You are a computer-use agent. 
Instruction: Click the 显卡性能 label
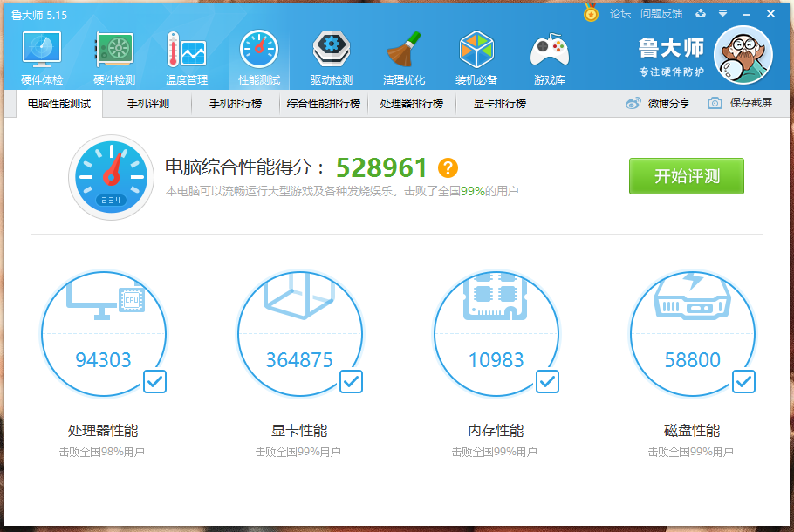299,431
